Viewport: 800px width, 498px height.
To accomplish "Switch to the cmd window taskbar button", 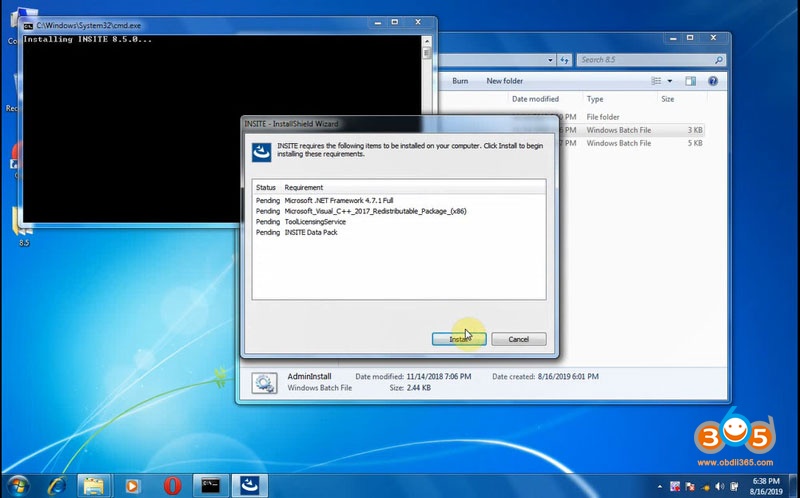I will [211, 485].
